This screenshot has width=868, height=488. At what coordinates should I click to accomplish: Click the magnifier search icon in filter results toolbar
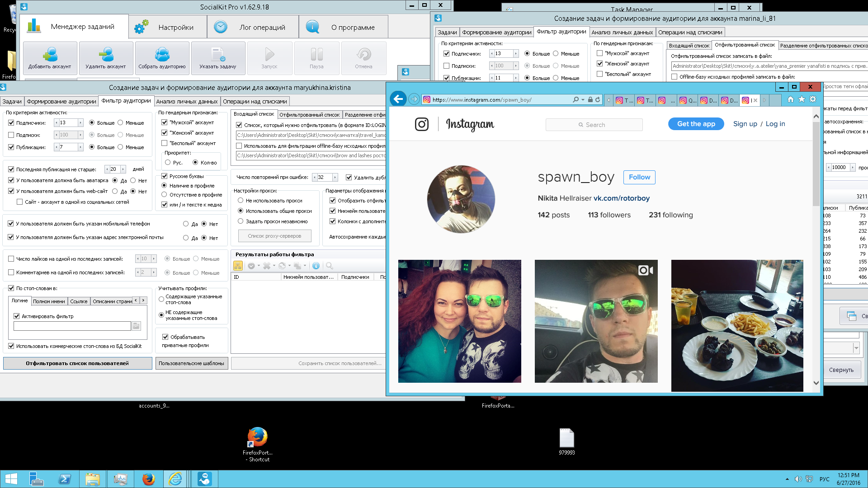330,266
